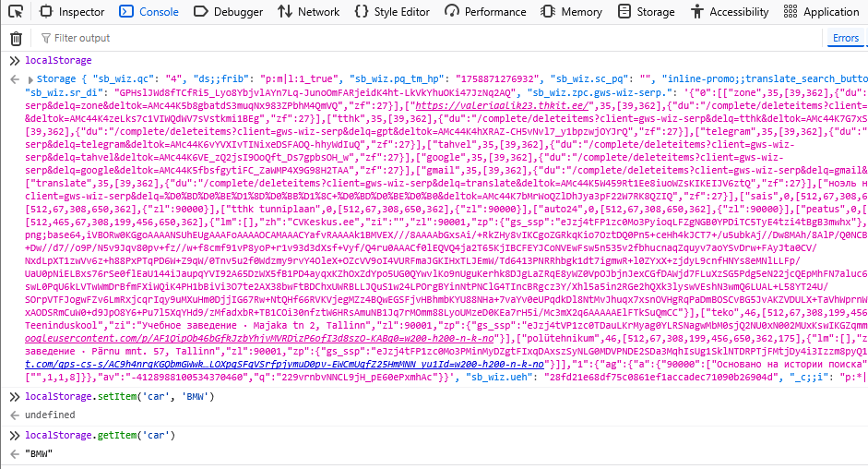The image size is (868, 469).
Task: Open the Style Editor panel
Action: pos(393,12)
